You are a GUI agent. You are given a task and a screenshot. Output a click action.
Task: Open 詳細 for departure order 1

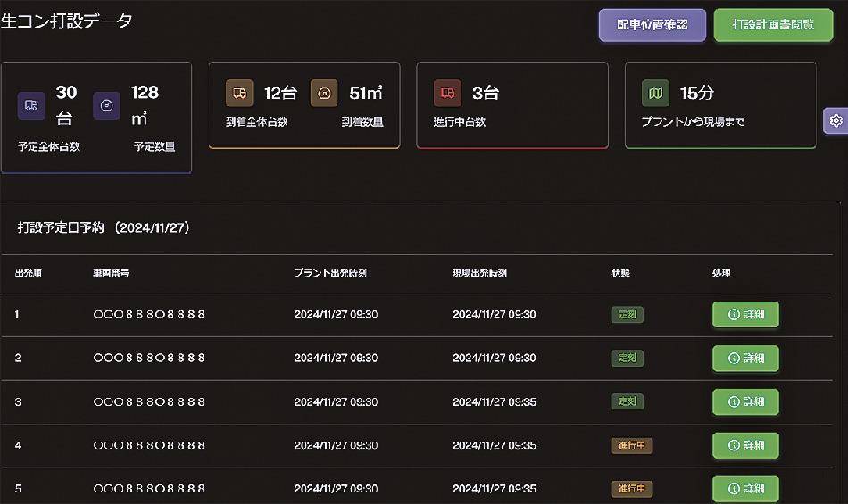tap(745, 315)
